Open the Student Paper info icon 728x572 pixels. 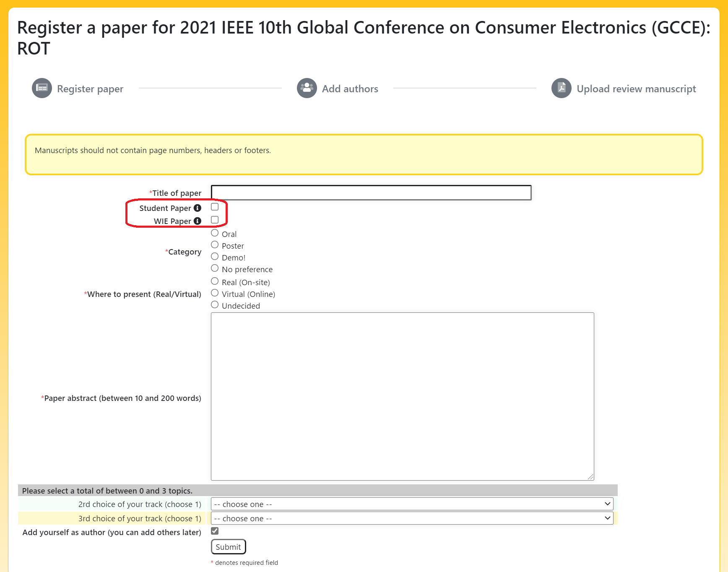tap(198, 208)
